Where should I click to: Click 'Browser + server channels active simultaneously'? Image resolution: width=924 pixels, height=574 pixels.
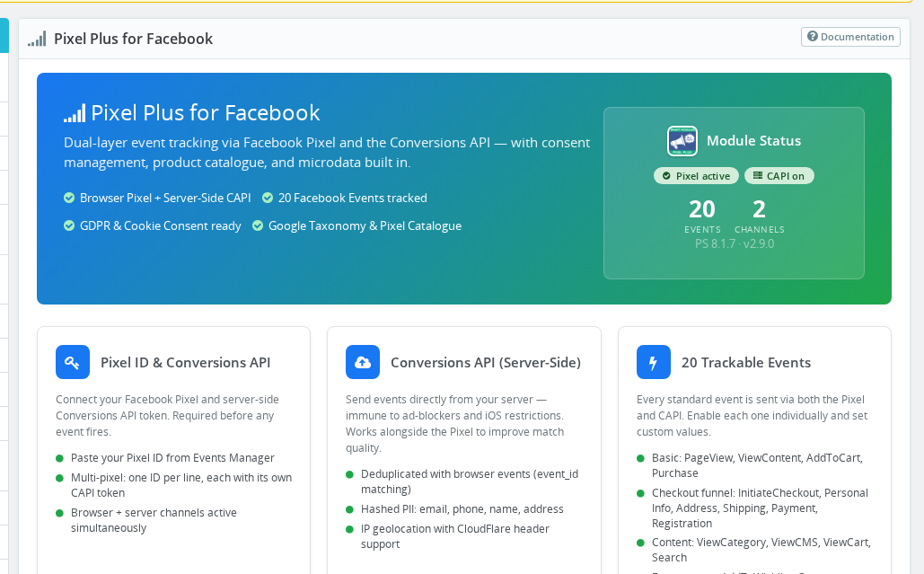(x=154, y=520)
